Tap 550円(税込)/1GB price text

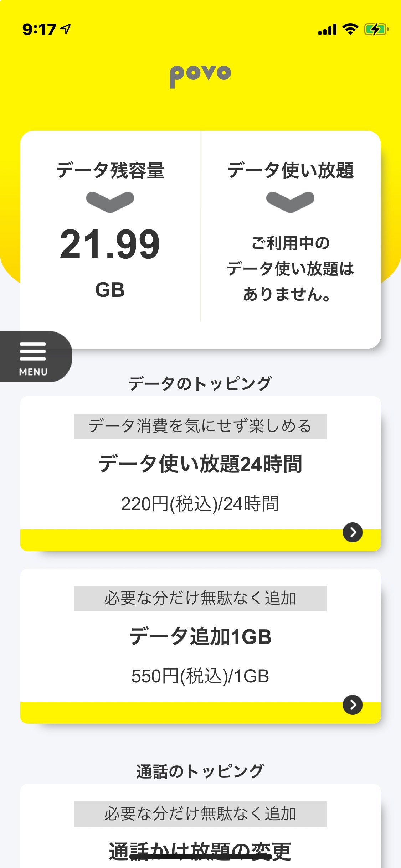200,676
